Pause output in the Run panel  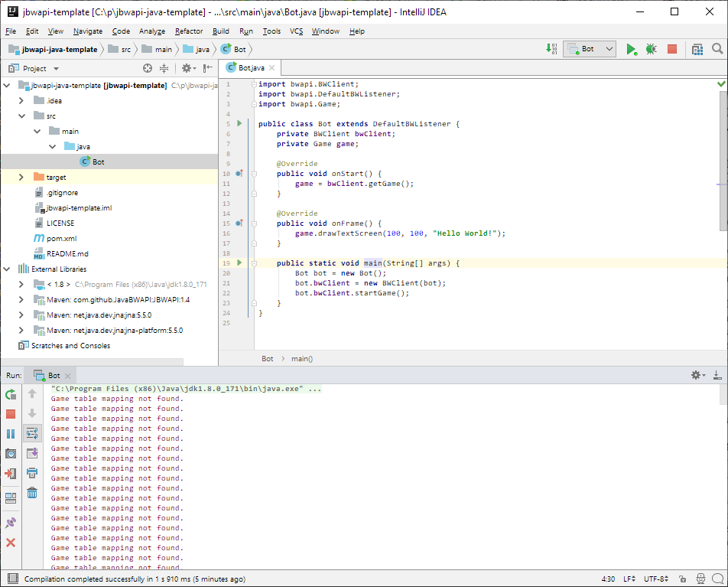[x=11, y=434]
